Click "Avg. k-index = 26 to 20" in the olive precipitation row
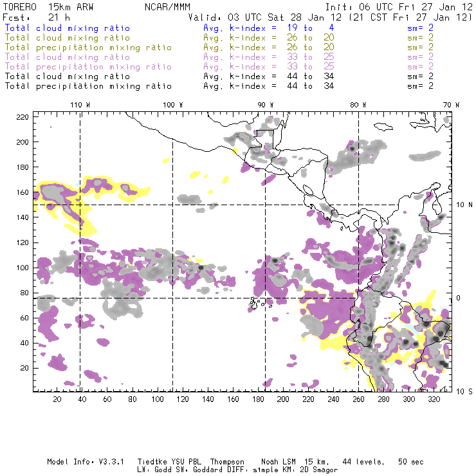Screen dimensions: 476x476 269,48
